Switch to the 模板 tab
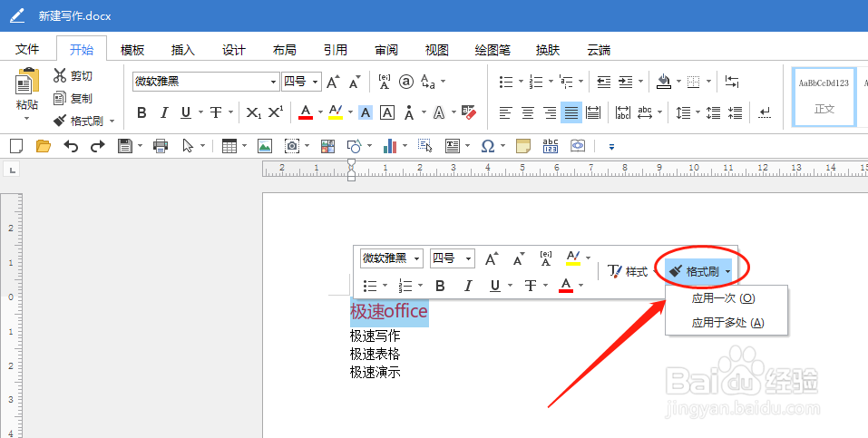The image size is (868, 438). tap(132, 50)
